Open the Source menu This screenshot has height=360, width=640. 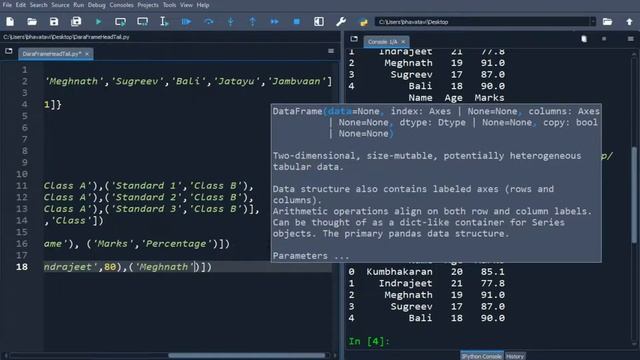(x=60, y=5)
